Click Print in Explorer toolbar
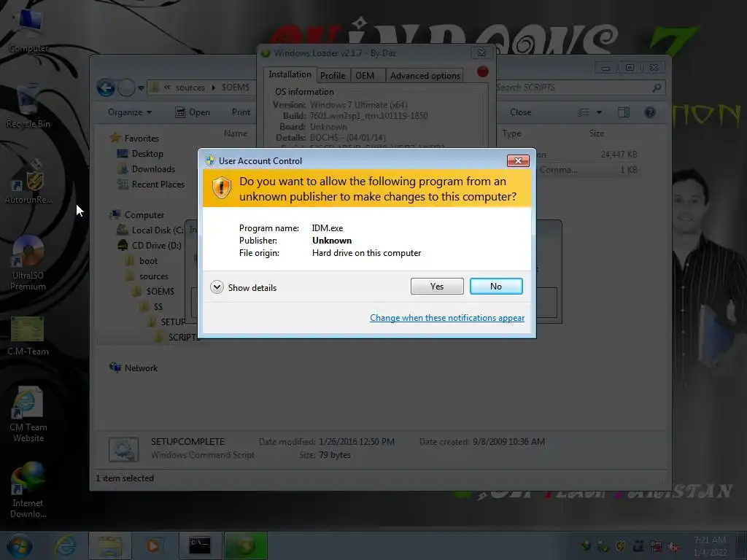747x560 pixels. pos(241,112)
